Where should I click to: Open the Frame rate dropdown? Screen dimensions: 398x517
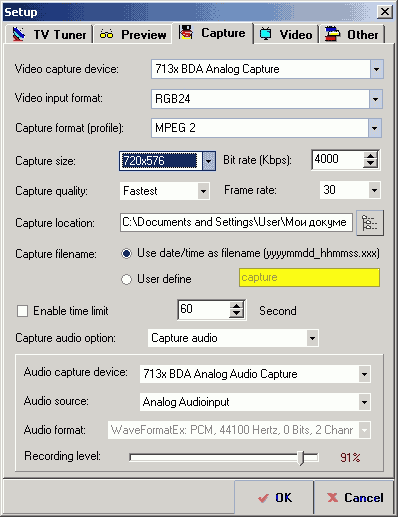point(374,190)
